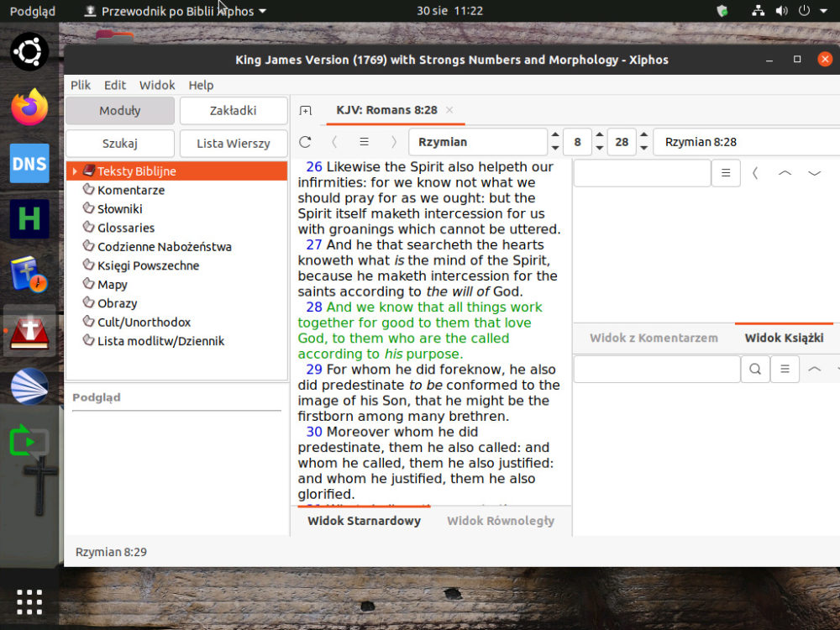Viewport: 840px width, 630px height.
Task: Increase verse number 28
Action: pyautogui.click(x=644, y=135)
